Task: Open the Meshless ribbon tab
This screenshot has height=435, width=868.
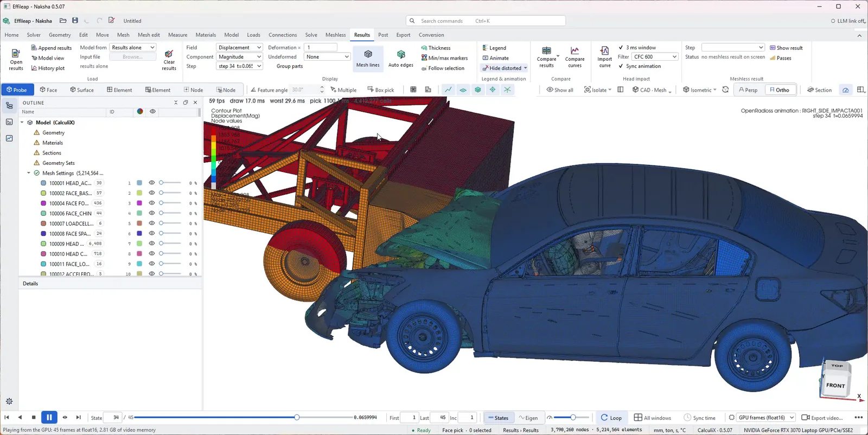Action: coord(335,35)
